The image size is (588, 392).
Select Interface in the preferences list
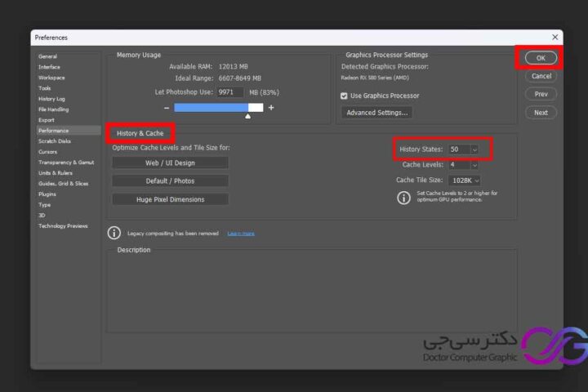pos(49,67)
